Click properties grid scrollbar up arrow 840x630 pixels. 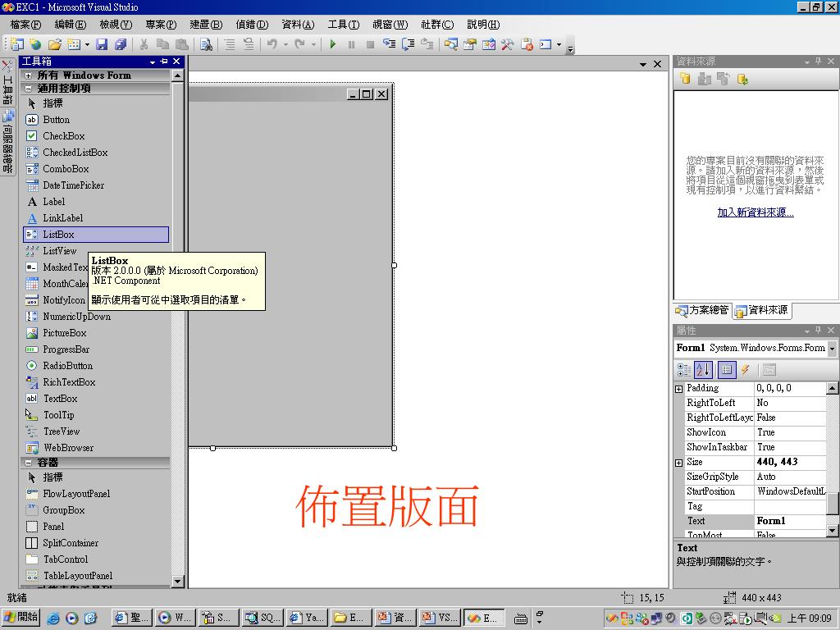coord(832,388)
